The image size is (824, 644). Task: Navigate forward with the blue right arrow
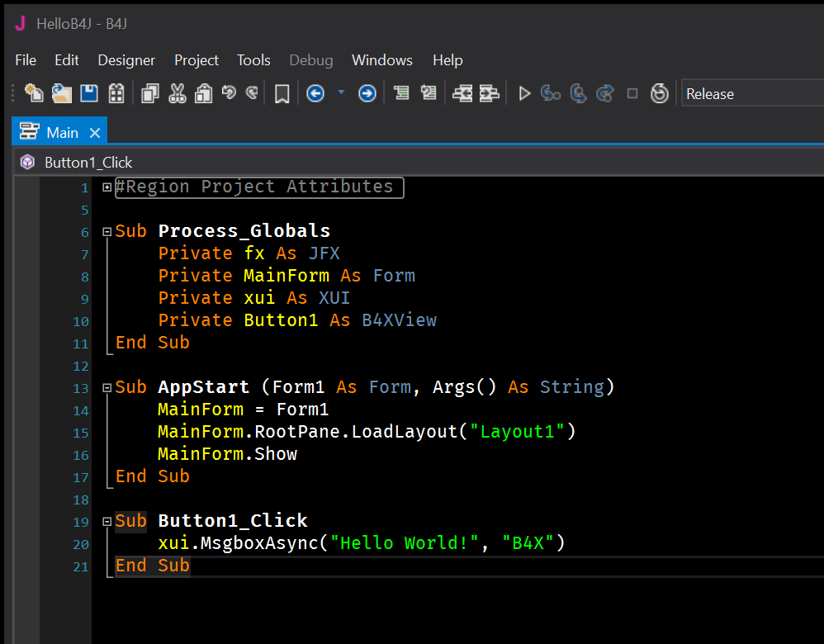(367, 93)
